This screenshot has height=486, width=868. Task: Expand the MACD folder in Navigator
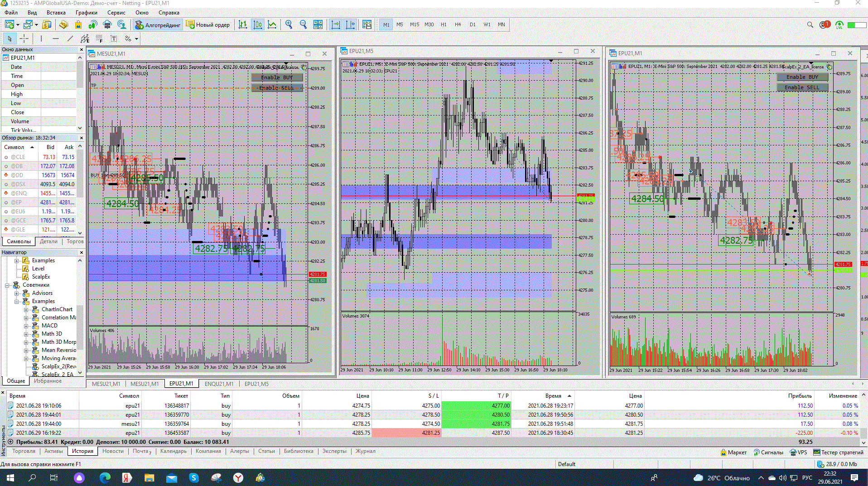[x=26, y=326]
